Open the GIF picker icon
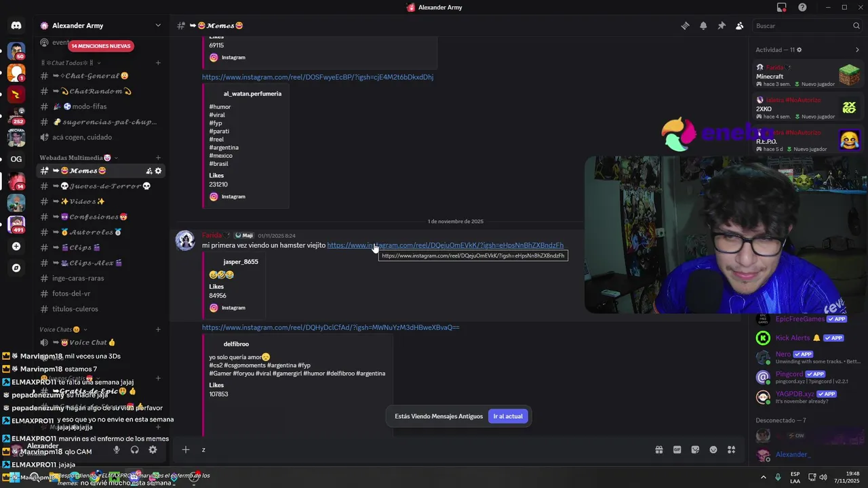 [677, 449]
